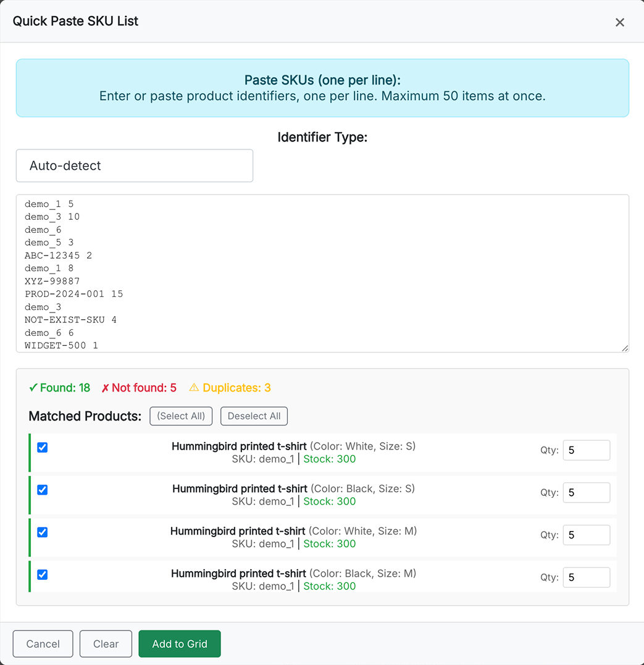Click product name for White, Size: S
This screenshot has height=665, width=644.
click(x=239, y=446)
